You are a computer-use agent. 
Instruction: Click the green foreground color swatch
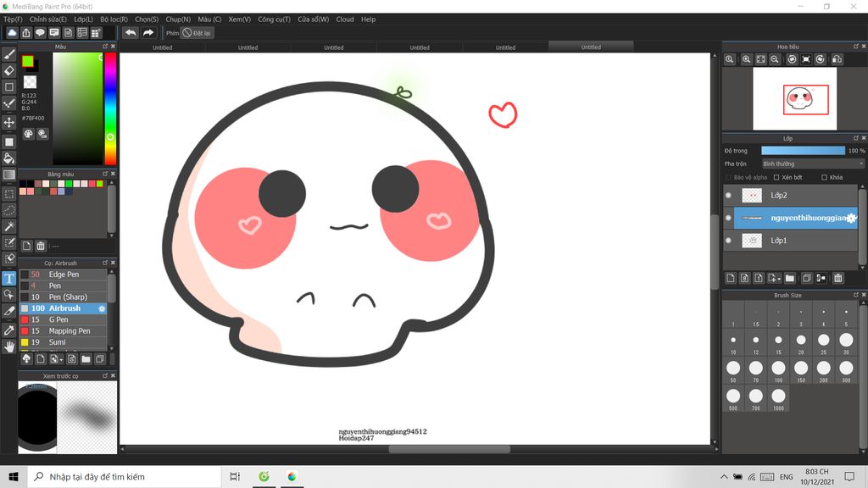pos(28,61)
